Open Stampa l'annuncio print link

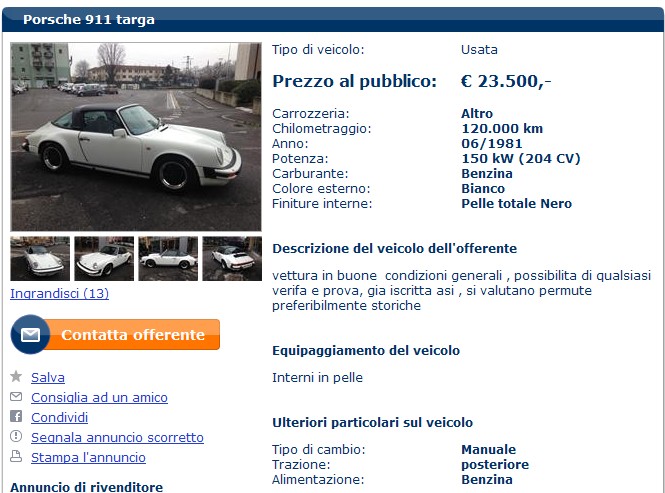pyautogui.click(x=88, y=457)
